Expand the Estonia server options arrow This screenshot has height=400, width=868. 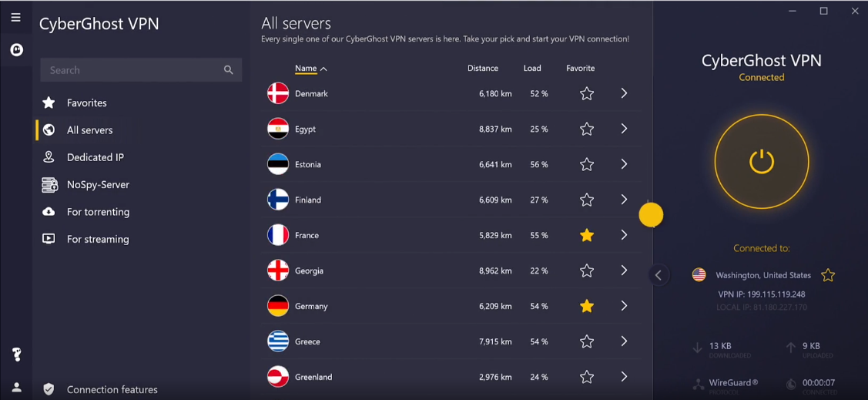pyautogui.click(x=624, y=164)
